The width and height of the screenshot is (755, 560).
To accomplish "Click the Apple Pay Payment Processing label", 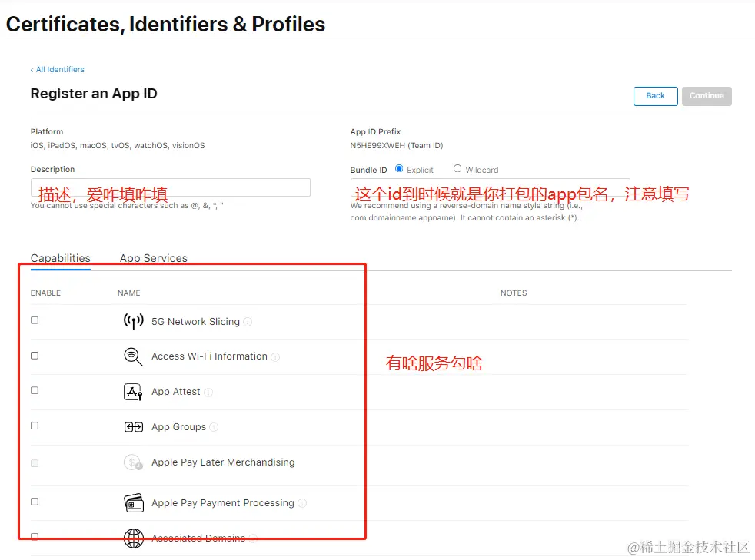I will pyautogui.click(x=222, y=502).
